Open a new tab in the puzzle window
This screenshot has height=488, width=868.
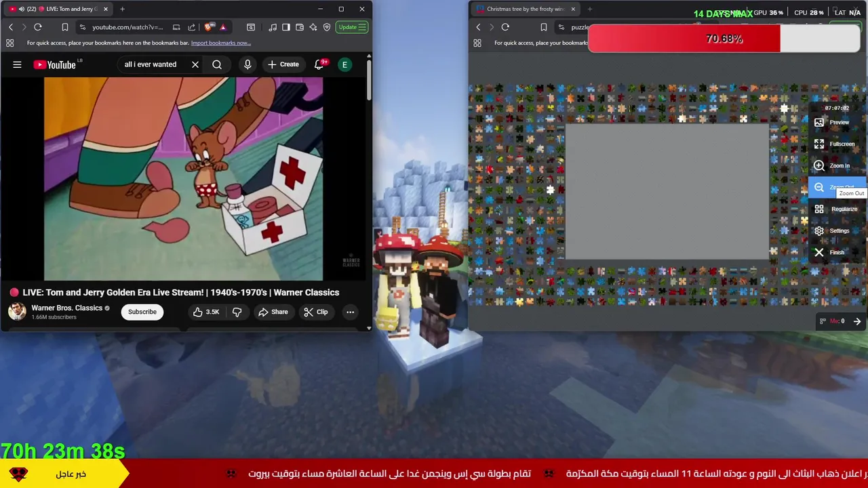(589, 9)
